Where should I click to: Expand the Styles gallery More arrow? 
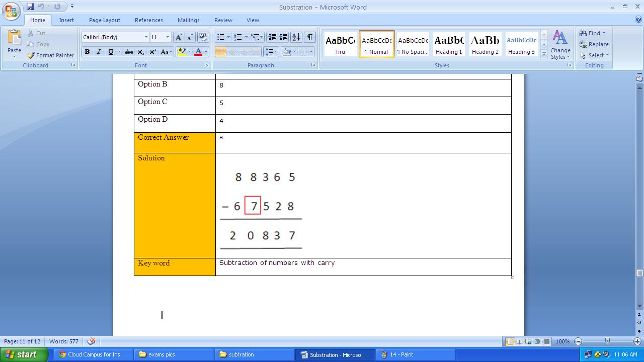coord(544,55)
